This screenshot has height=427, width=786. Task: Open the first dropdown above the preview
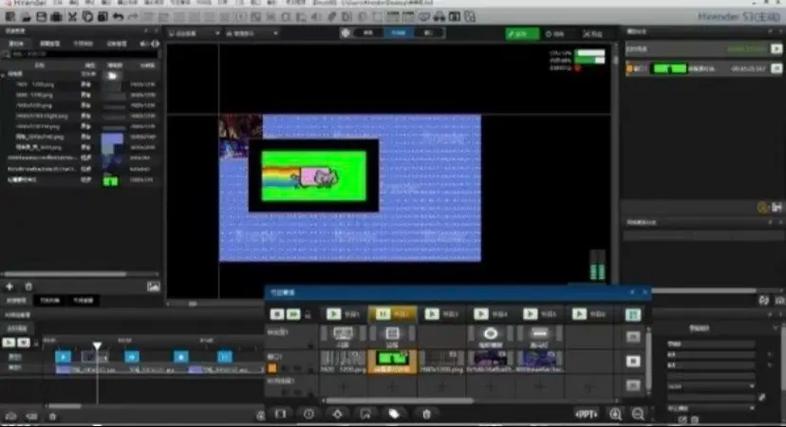[194, 34]
